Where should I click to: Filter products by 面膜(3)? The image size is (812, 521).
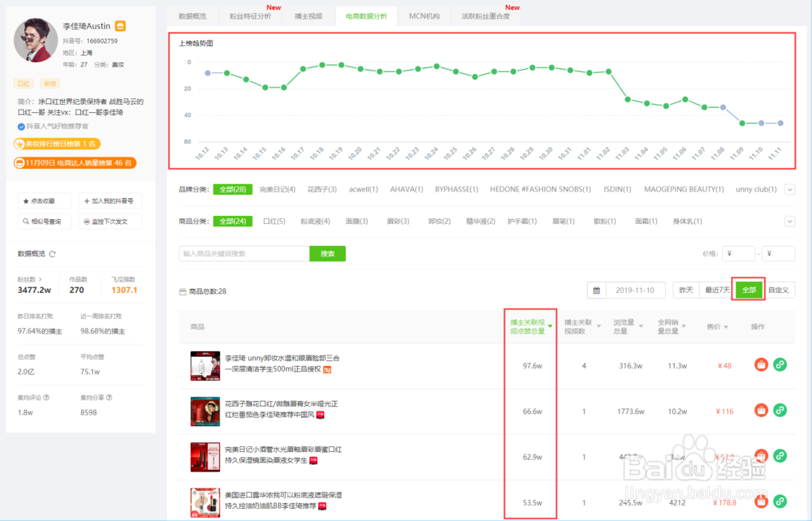[356, 222]
